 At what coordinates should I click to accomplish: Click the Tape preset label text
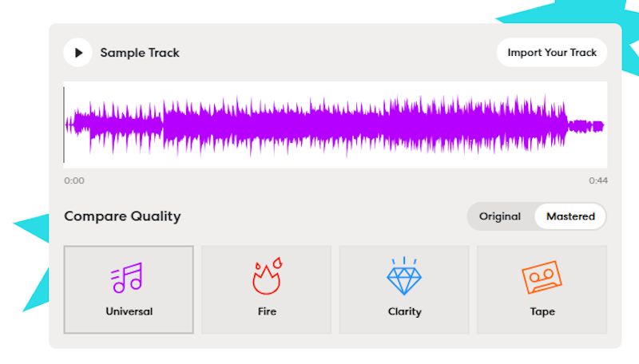click(542, 311)
